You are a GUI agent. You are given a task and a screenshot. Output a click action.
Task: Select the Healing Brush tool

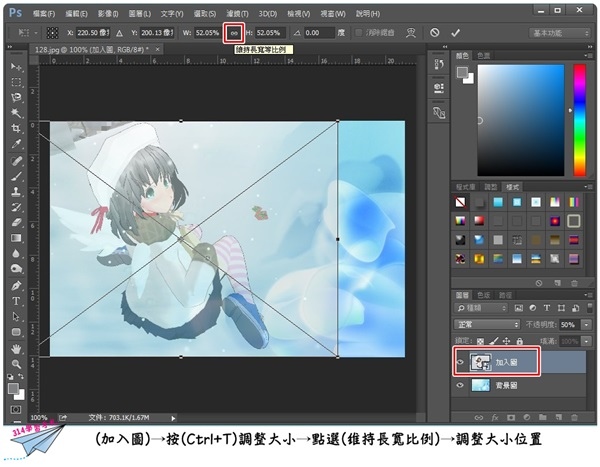16,161
